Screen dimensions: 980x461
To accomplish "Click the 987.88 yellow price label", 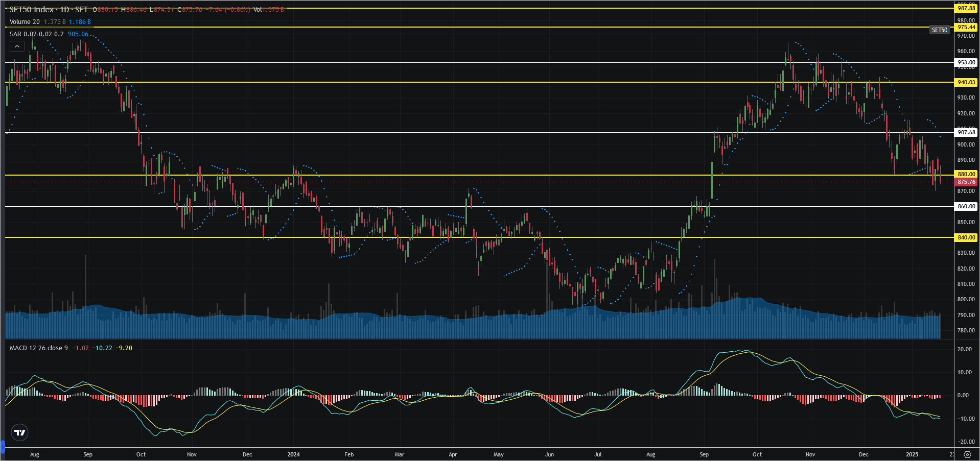I will (x=966, y=8).
